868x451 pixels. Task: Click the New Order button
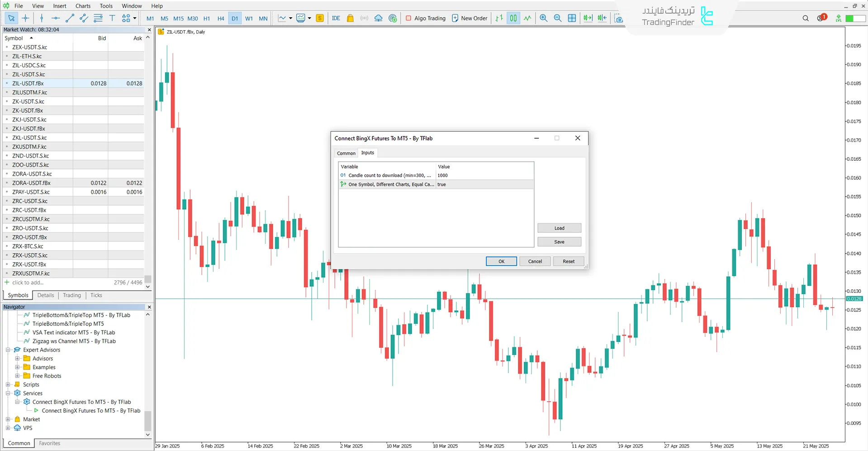point(470,18)
